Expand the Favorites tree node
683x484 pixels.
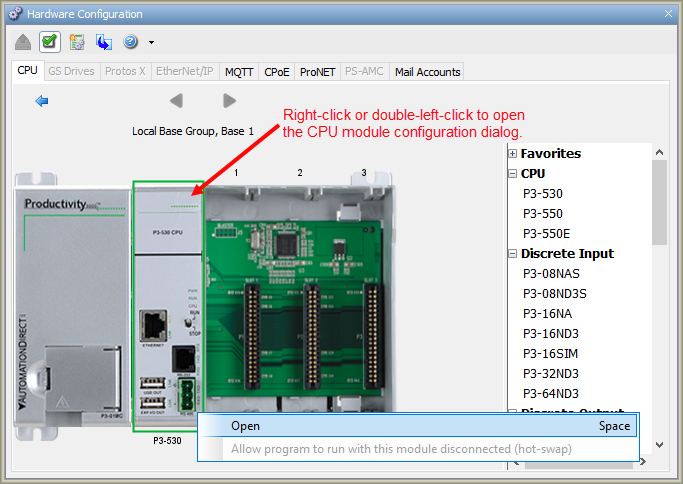[x=513, y=154]
